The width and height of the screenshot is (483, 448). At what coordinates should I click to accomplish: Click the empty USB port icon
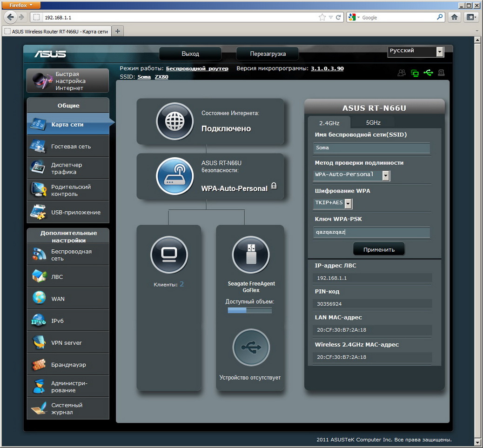click(251, 348)
